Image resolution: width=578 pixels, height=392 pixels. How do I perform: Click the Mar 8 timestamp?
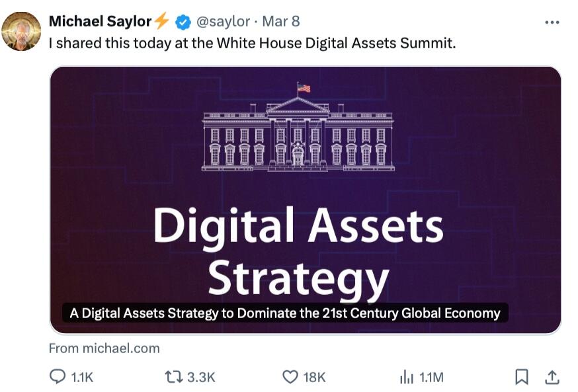tap(281, 22)
